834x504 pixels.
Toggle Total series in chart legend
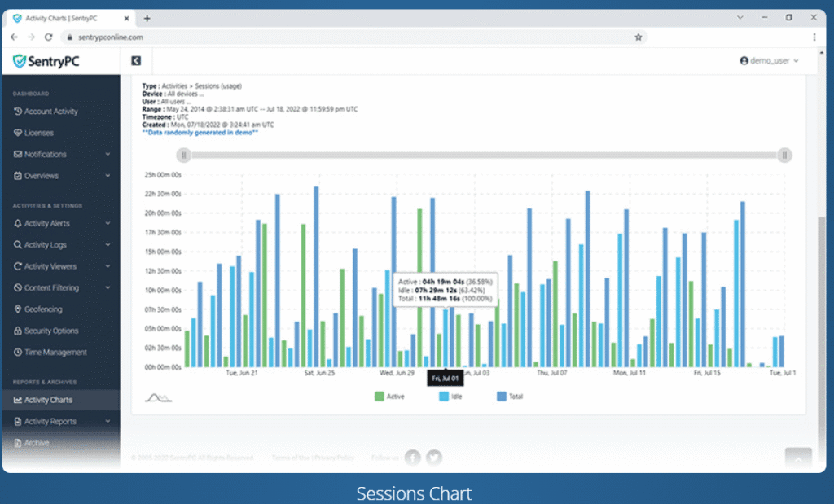click(x=510, y=397)
